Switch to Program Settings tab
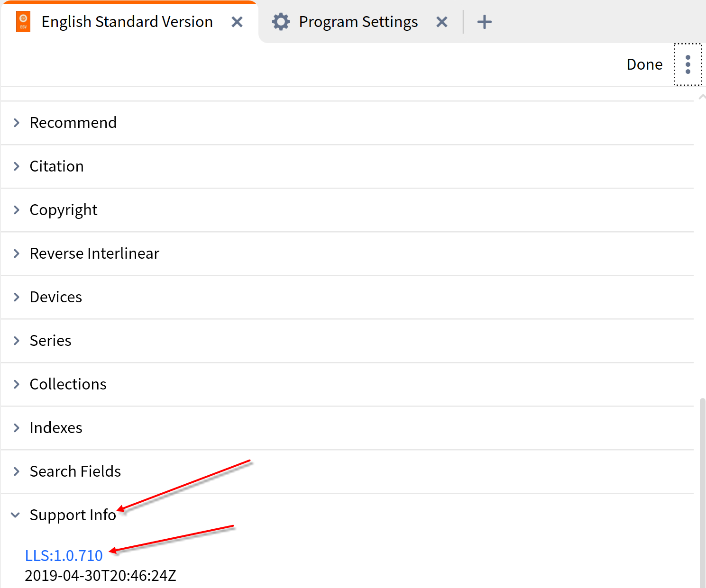The image size is (706, 588). click(359, 22)
